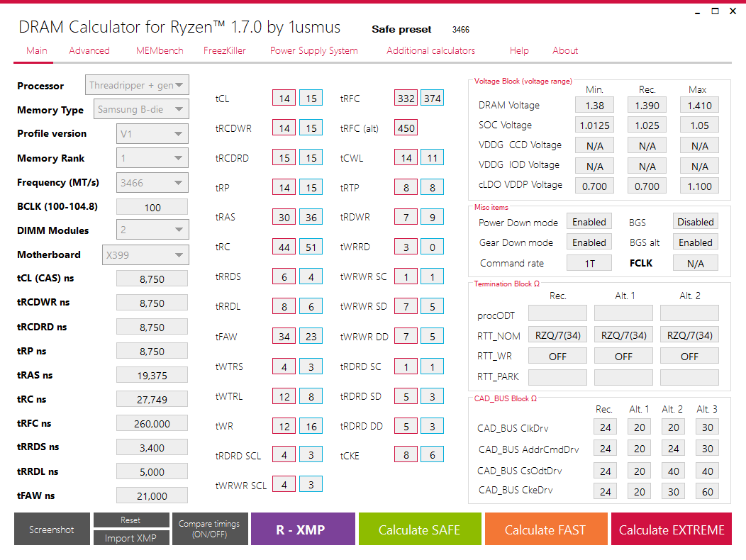
Task: Open Power Supply System tab
Action: [x=314, y=50]
